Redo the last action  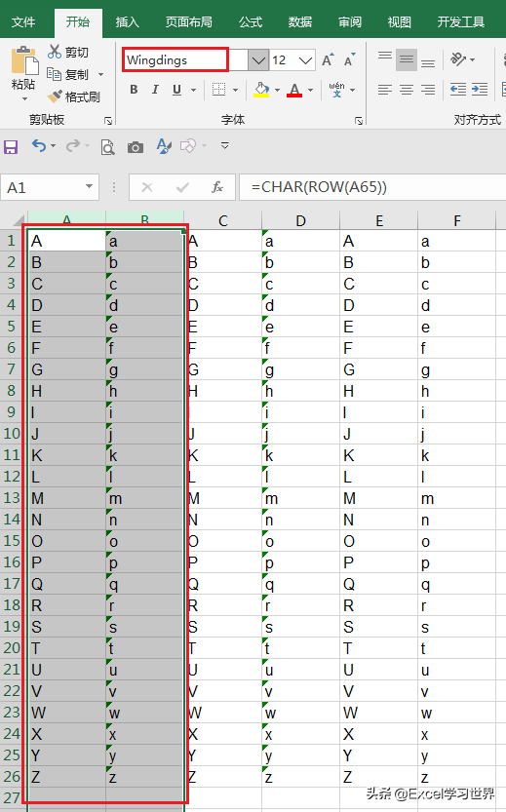(x=73, y=146)
